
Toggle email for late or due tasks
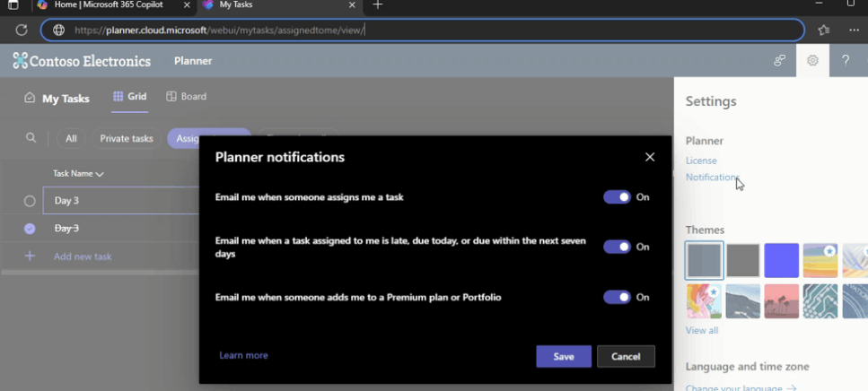pos(617,247)
